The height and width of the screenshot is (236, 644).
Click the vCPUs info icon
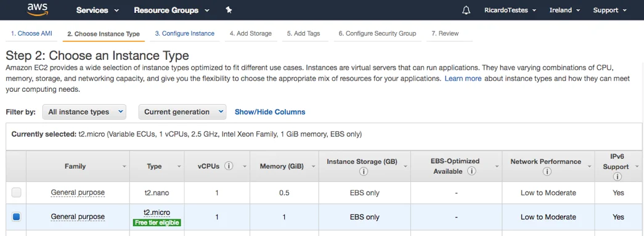[229, 166]
